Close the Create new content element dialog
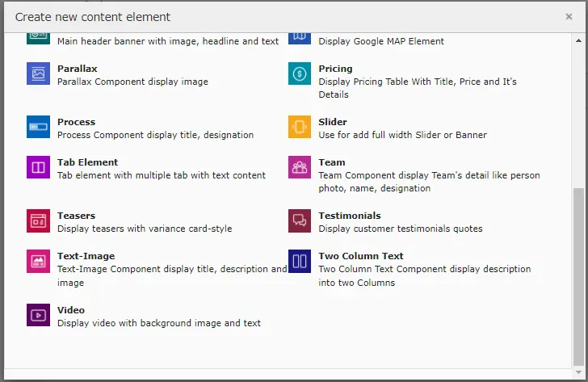 (569, 16)
